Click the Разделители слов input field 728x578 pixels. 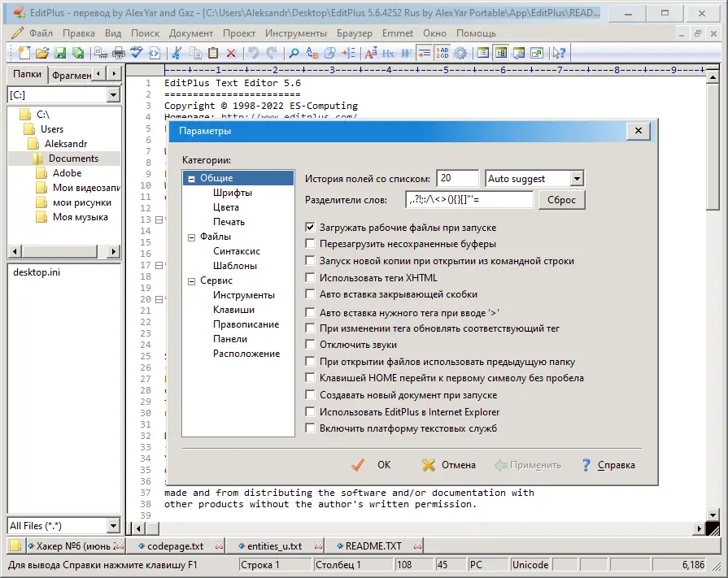469,200
